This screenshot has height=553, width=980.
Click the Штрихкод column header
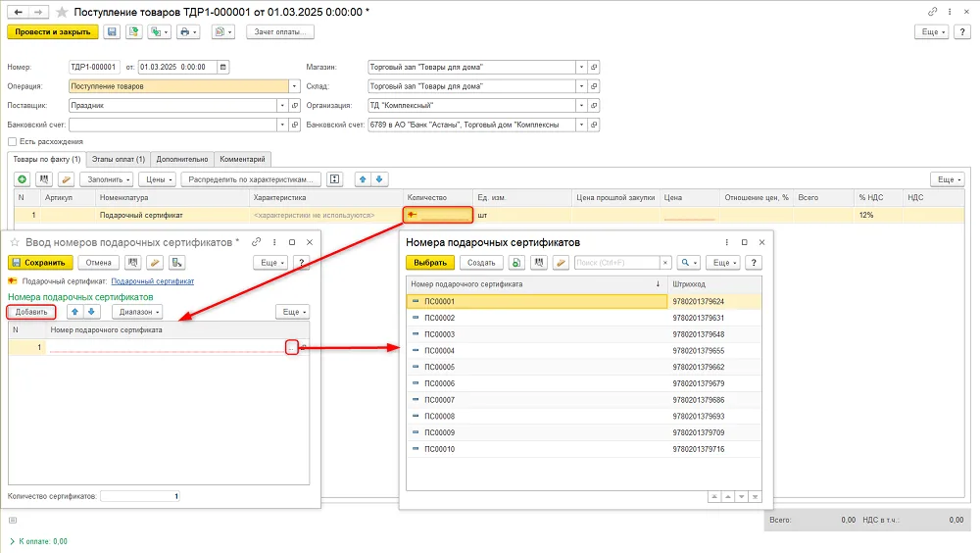click(x=714, y=284)
